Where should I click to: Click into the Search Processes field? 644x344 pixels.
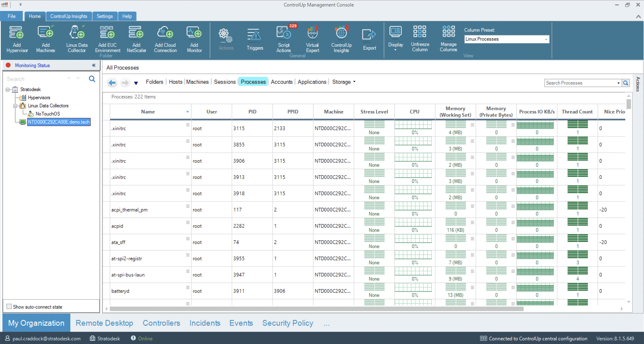point(580,83)
